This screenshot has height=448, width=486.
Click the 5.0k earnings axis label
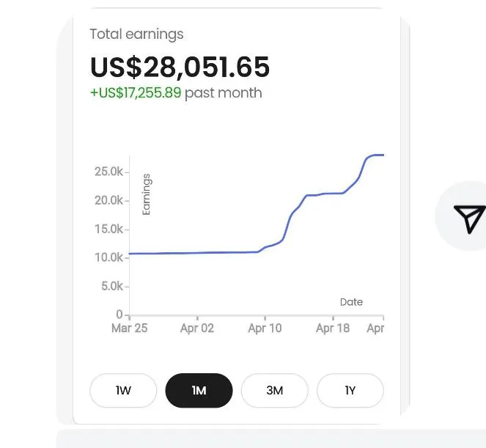click(x=112, y=286)
